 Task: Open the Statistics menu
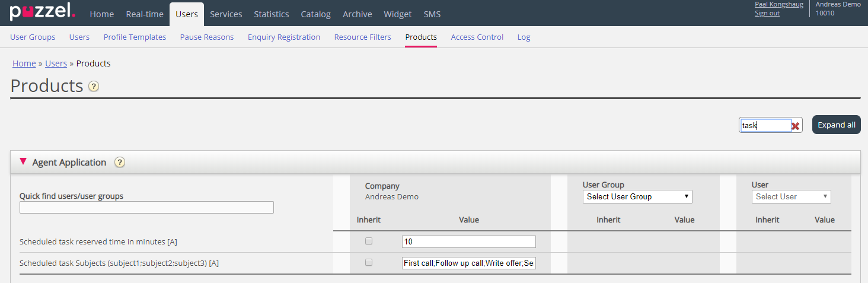tap(272, 14)
